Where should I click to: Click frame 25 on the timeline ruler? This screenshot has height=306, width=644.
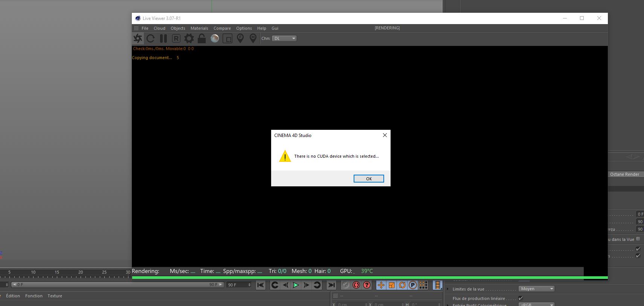tap(104, 272)
